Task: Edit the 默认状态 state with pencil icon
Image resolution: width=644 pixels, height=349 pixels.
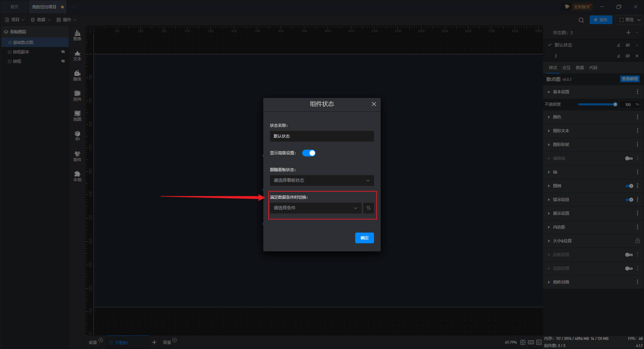Action: coord(619,45)
